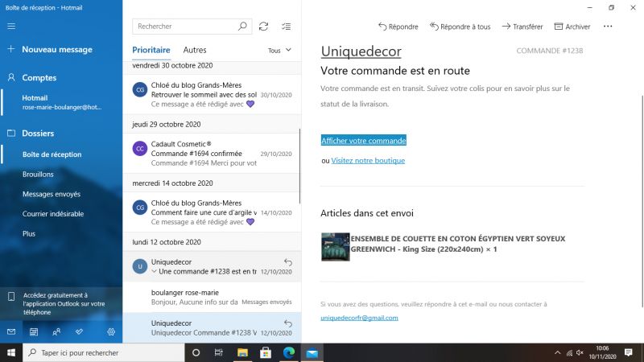Screen dimensions: 644x362
Task: Select the Hotmail account
Action: pyautogui.click(x=61, y=102)
